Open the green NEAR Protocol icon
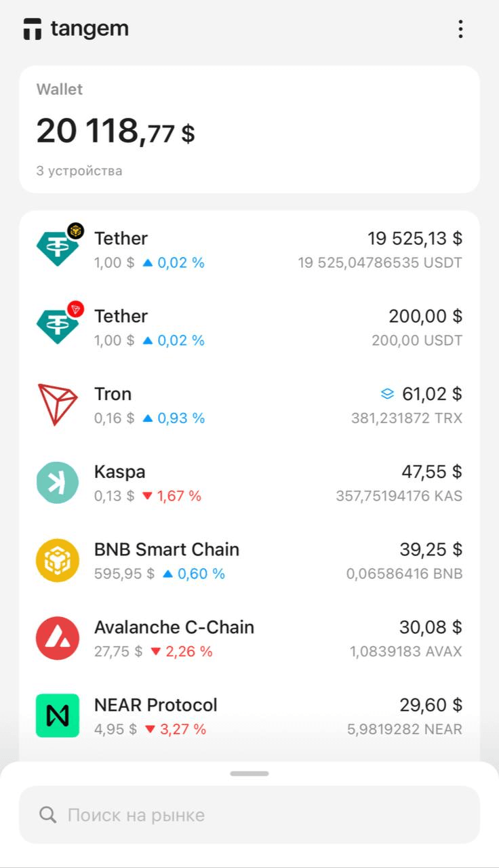 (x=58, y=715)
